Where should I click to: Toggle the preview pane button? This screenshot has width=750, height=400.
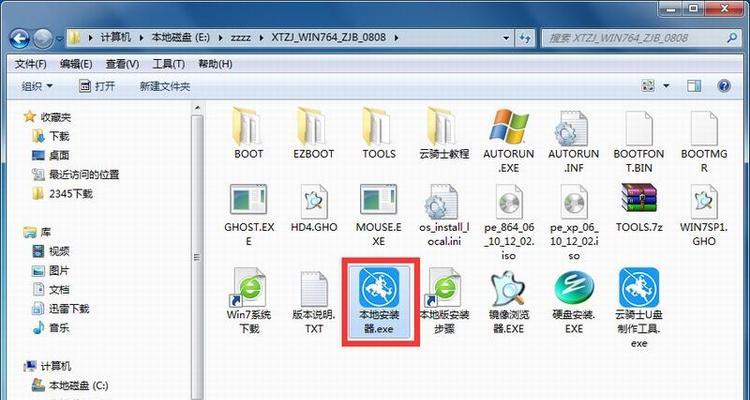(x=694, y=86)
